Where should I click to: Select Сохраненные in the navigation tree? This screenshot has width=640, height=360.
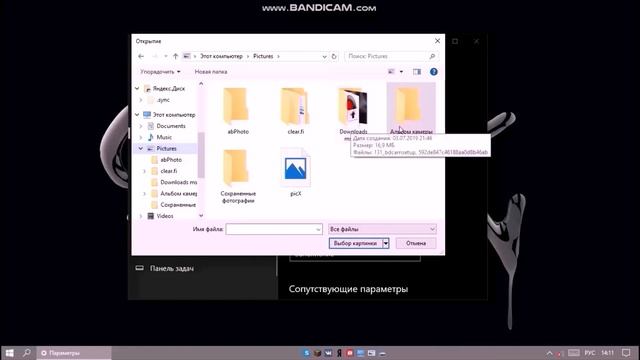(x=178, y=205)
